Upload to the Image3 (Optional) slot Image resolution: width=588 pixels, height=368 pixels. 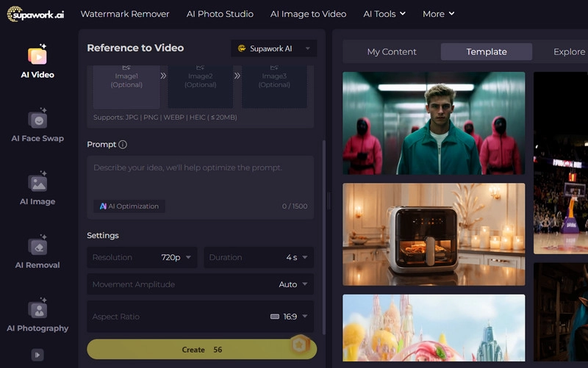274,86
